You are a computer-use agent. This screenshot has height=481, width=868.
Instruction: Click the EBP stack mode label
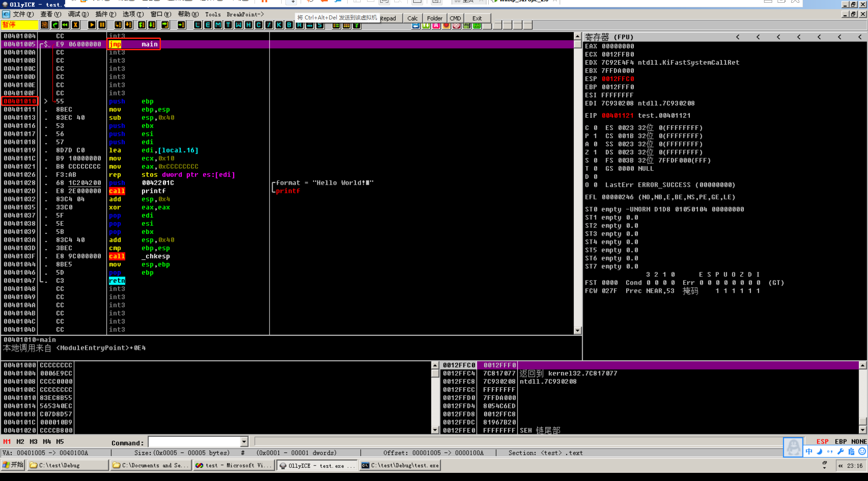[x=841, y=442]
